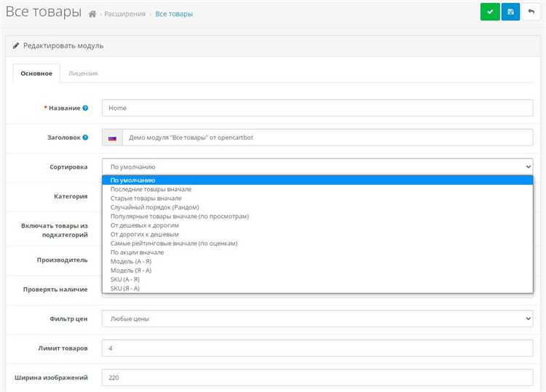Select Самые рейтинговые вначале option
This screenshot has width=546, height=392.
(317, 244)
